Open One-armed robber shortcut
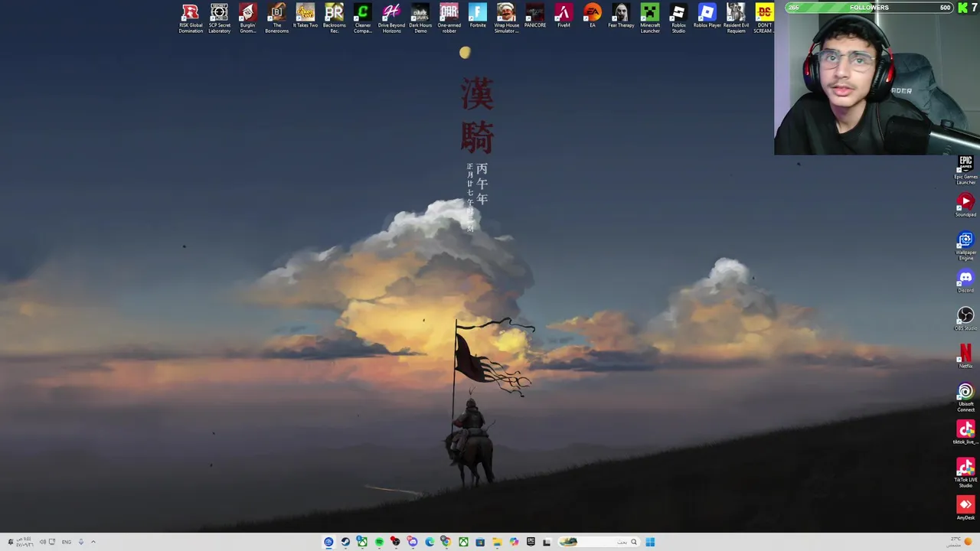 [449, 18]
